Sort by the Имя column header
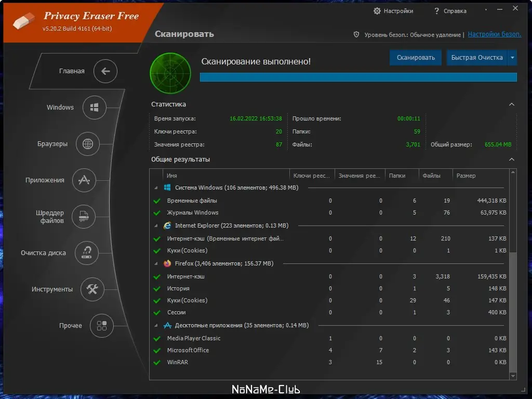This screenshot has height=399, width=532. click(x=226, y=176)
